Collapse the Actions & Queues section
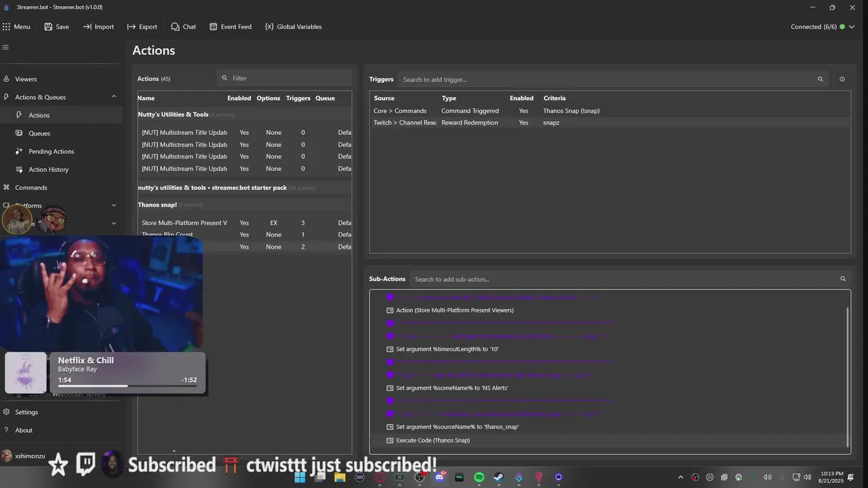 (114, 97)
